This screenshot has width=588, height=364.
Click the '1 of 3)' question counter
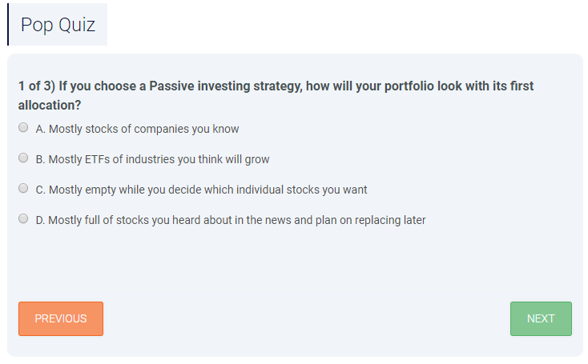tap(37, 86)
